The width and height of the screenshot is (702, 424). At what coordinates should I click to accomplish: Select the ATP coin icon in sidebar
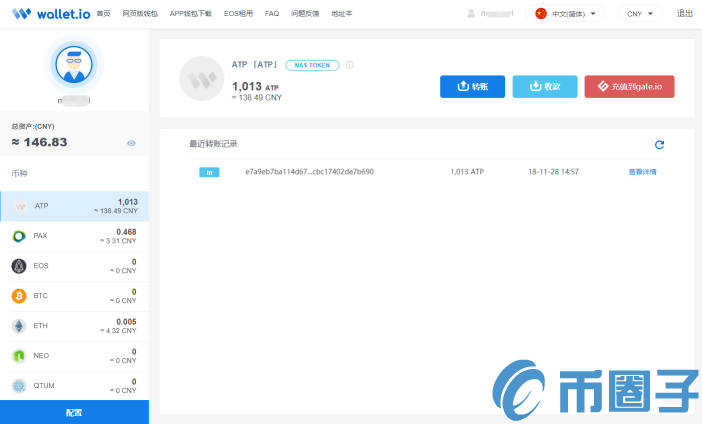click(x=20, y=206)
